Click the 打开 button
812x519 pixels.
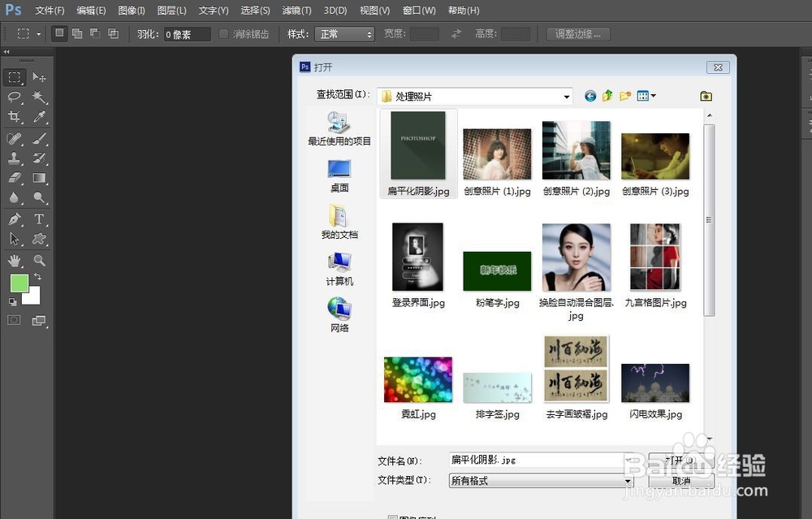click(679, 459)
